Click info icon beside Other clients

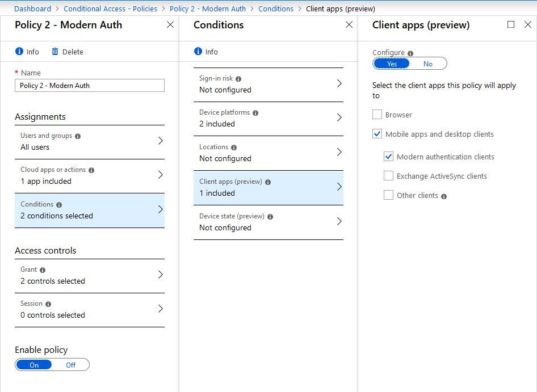point(444,196)
